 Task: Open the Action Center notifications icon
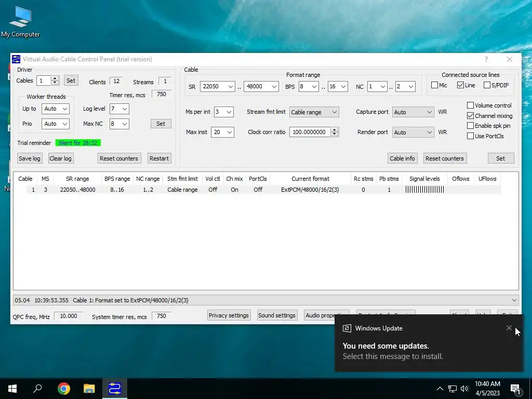[515, 389]
